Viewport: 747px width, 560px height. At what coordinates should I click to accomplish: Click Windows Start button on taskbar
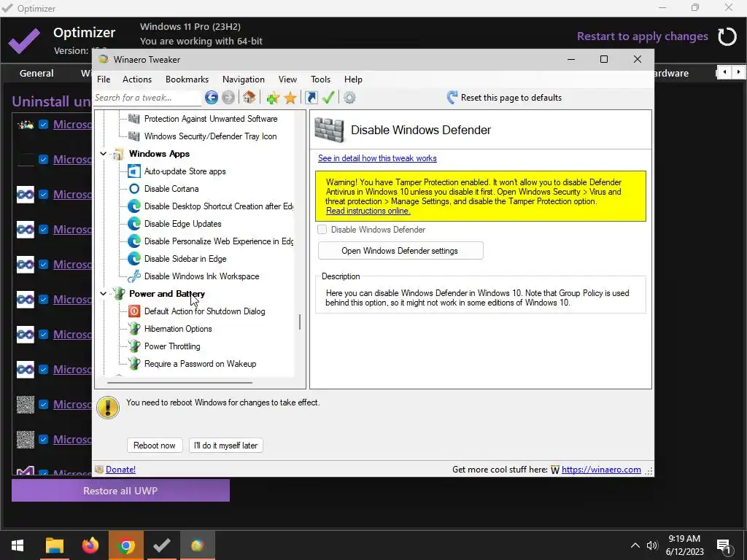[18, 545]
